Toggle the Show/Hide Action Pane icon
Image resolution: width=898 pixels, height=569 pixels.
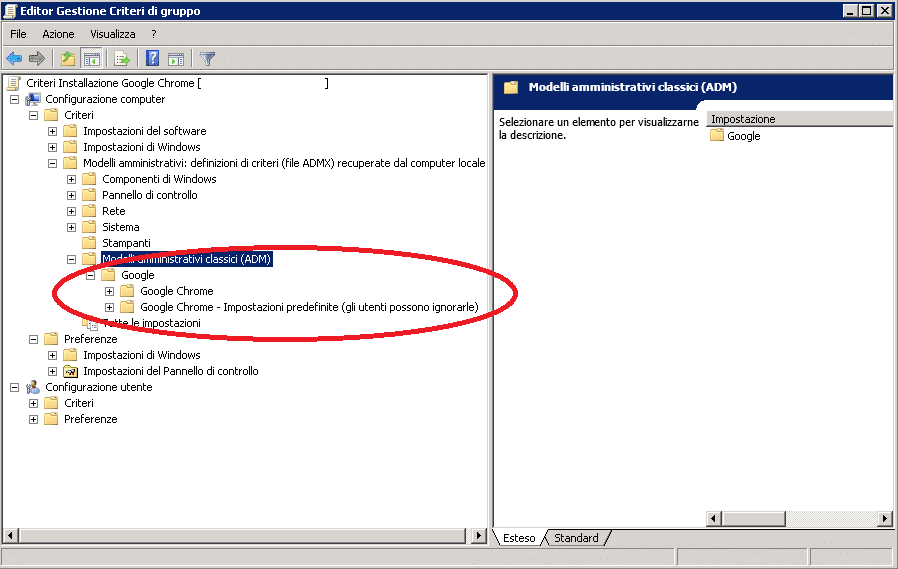176,58
